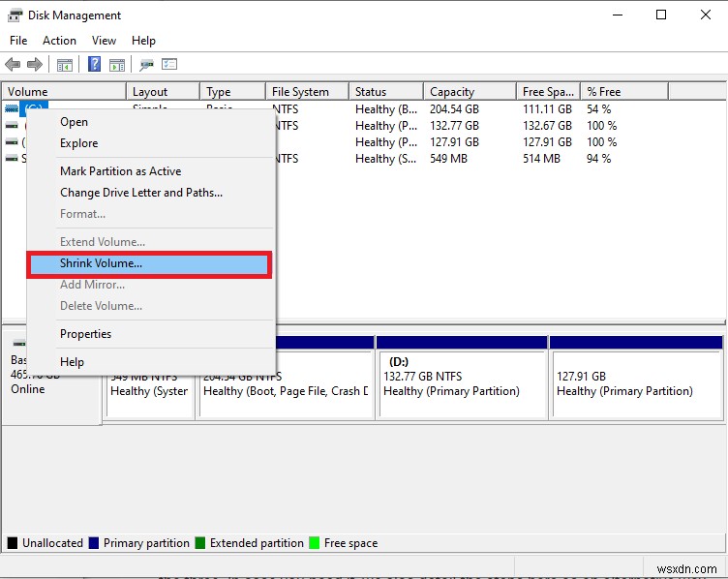Image resolution: width=728 pixels, height=579 pixels.
Task: Sort by the File System column header
Action: [307, 91]
